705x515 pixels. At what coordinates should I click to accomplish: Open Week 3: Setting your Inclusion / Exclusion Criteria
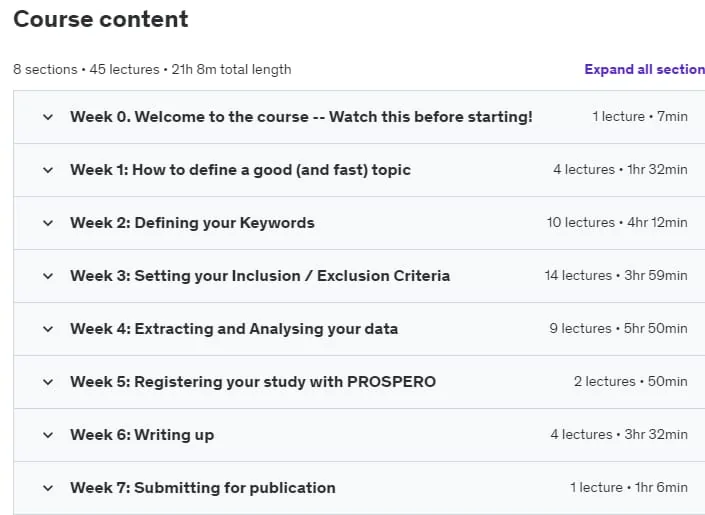click(x=260, y=276)
